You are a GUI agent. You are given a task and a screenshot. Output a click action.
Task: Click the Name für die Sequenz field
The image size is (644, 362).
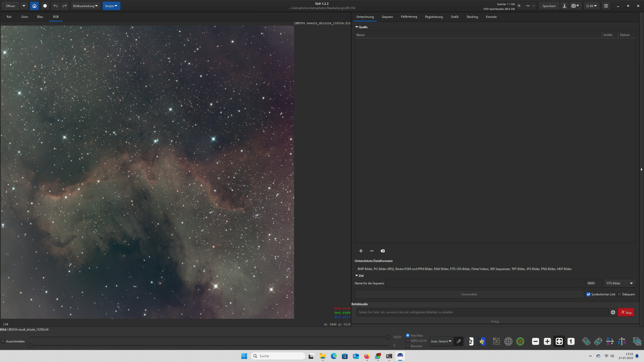(x=485, y=283)
